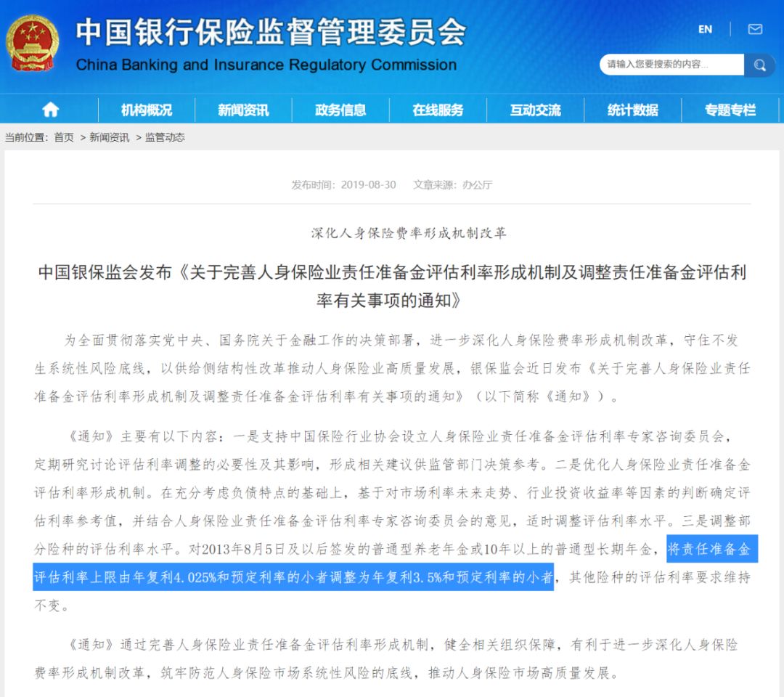The width and height of the screenshot is (784, 697).
Task: Open the 专题专栏 menu
Action: (730, 110)
